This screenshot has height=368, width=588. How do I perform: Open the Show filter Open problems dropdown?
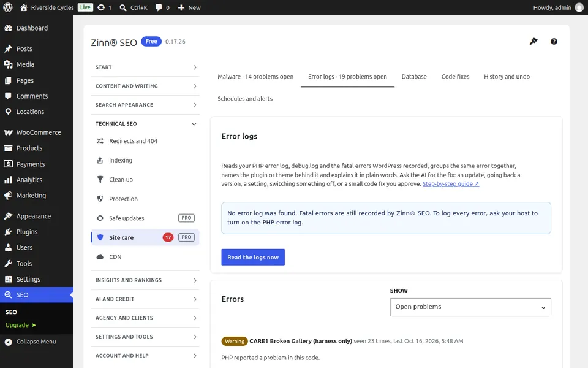pyautogui.click(x=470, y=307)
